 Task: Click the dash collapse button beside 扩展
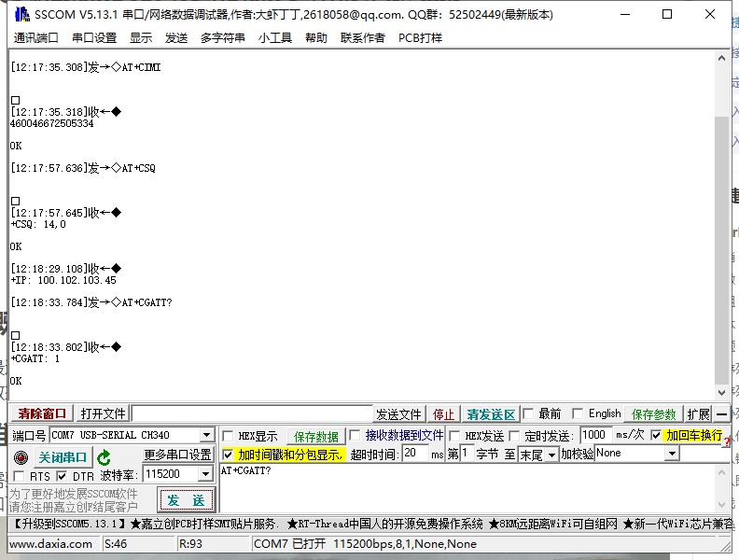click(x=721, y=414)
